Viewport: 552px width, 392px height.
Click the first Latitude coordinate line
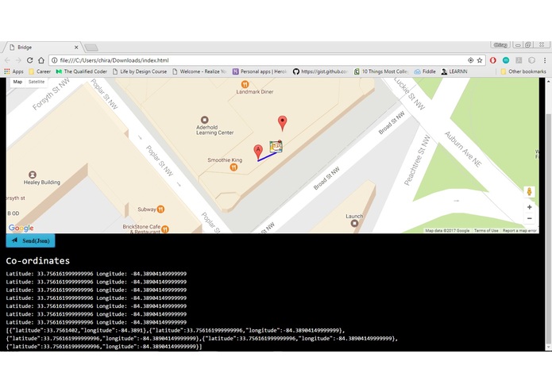pyautogui.click(x=96, y=274)
